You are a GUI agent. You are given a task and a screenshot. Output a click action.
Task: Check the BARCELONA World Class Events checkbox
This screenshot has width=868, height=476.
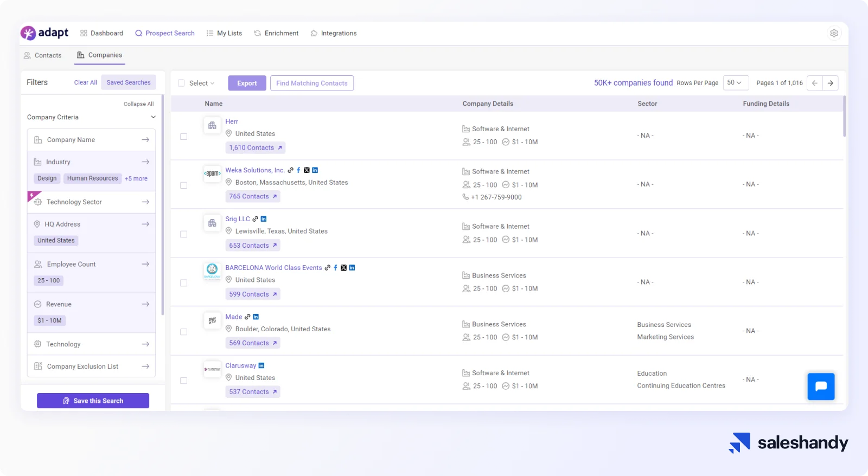[x=184, y=283]
